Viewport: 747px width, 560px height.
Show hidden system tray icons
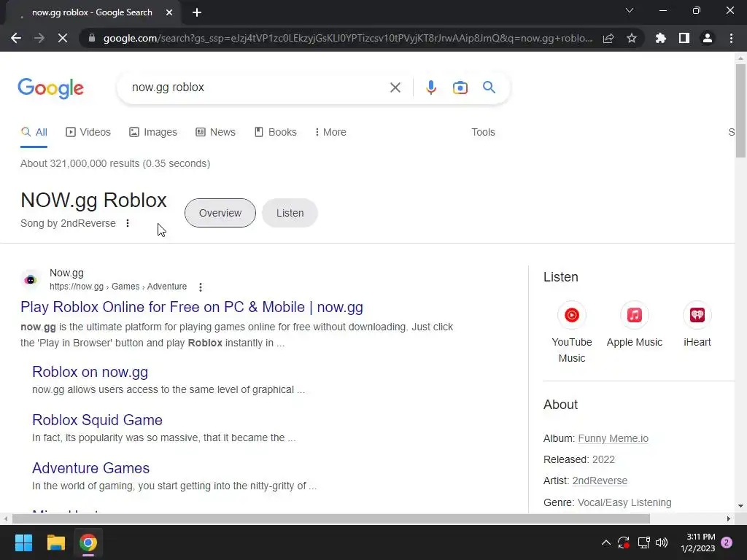(606, 542)
